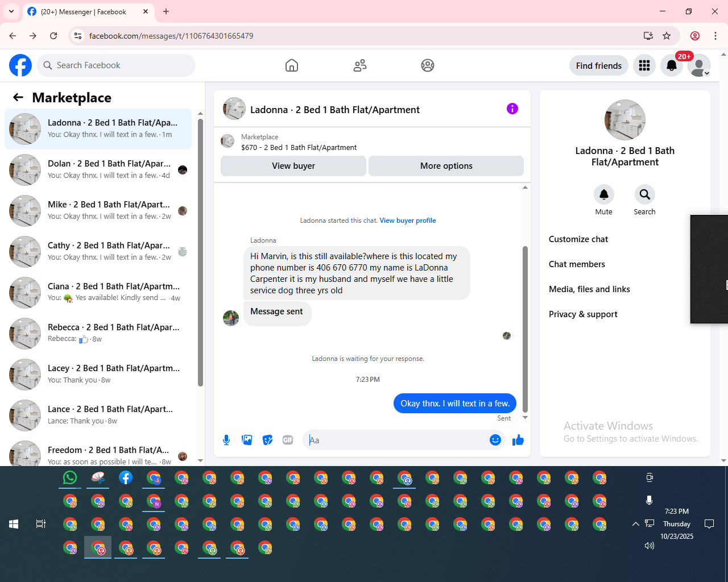Screen dimensions: 728x582
Task: Open Rebecca's conversation in the list
Action: coord(98,334)
